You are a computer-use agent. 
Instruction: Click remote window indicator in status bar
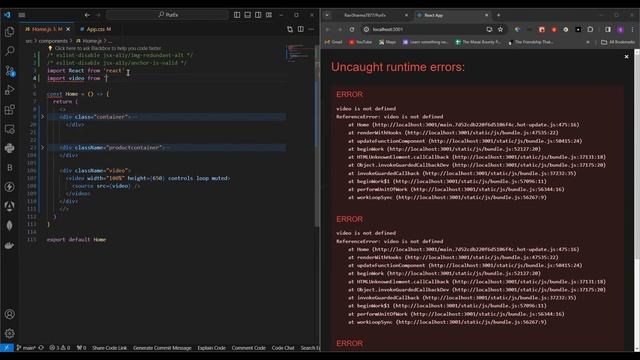pos(7,348)
